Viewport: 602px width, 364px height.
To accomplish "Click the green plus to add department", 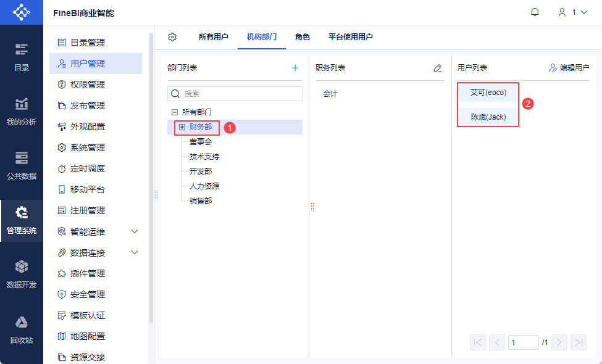I will pyautogui.click(x=295, y=68).
